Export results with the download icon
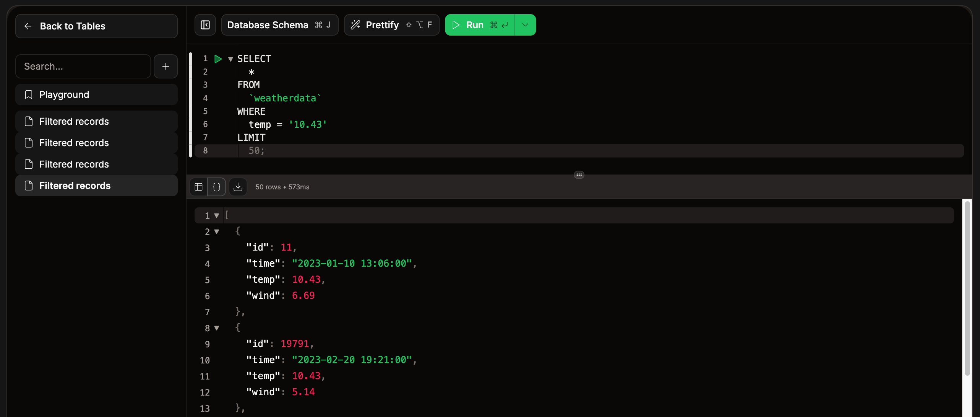The height and width of the screenshot is (417, 980). point(238,187)
